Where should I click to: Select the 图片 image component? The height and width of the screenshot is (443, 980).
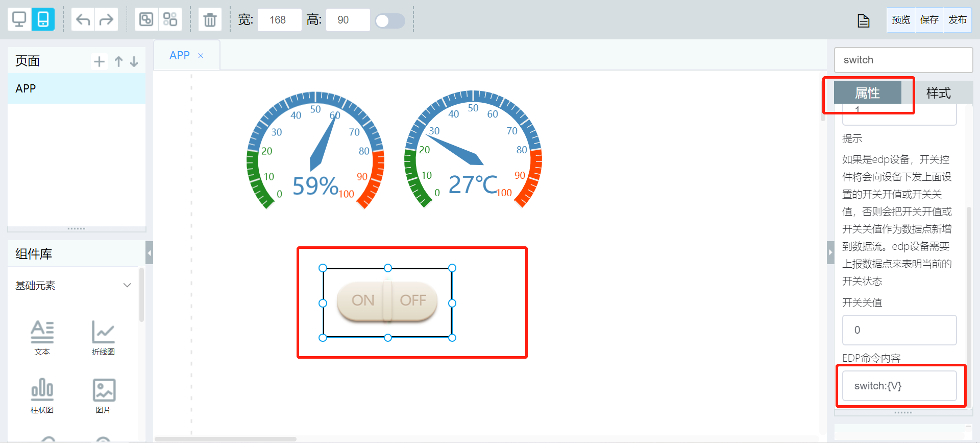click(x=104, y=395)
